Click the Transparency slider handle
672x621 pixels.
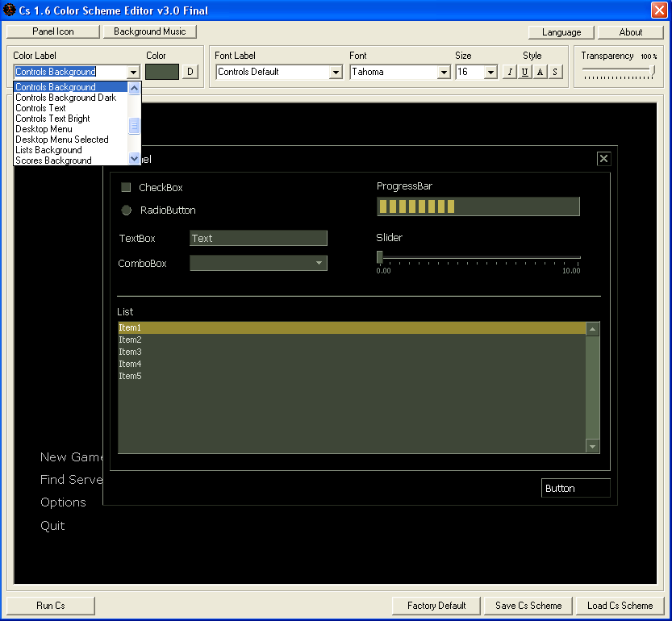tap(653, 71)
